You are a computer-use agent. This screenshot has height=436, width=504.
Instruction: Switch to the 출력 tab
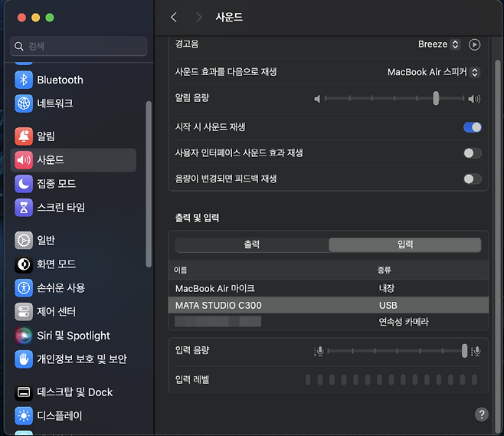coord(252,244)
